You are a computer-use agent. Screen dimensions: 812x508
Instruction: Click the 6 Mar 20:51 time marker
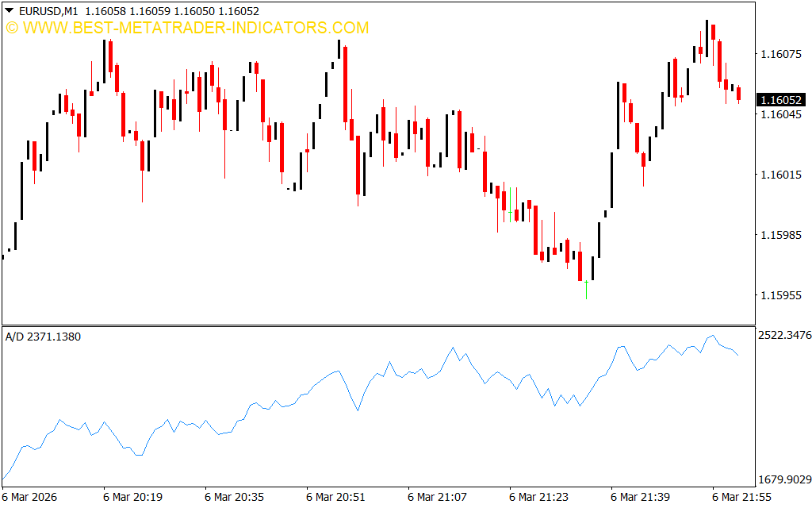335,497
